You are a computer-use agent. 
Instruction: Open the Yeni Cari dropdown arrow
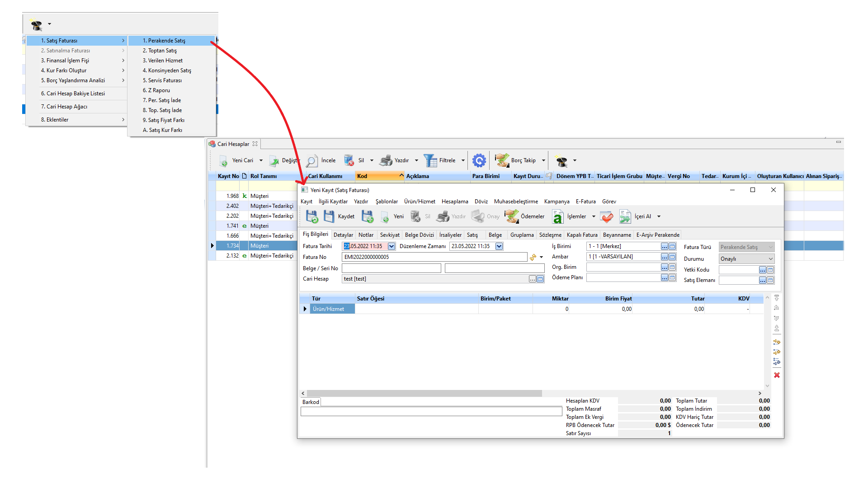pyautogui.click(x=261, y=160)
